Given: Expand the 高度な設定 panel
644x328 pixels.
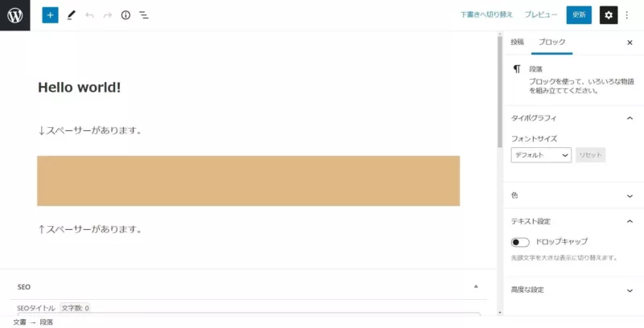Looking at the screenshot, I should pyautogui.click(x=574, y=290).
